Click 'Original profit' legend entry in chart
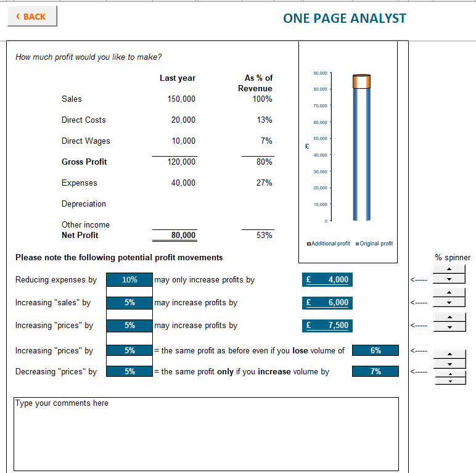This screenshot has height=473, width=476. [x=375, y=244]
